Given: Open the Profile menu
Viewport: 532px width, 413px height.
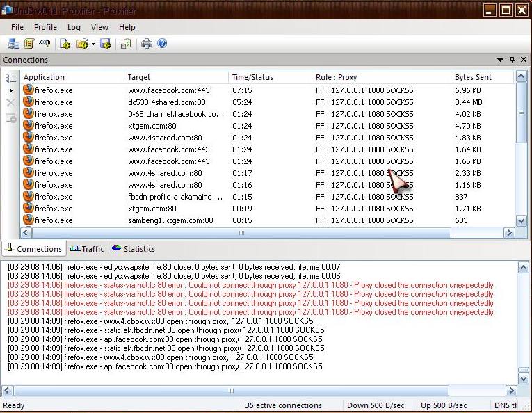Looking at the screenshot, I should pyautogui.click(x=45, y=27).
